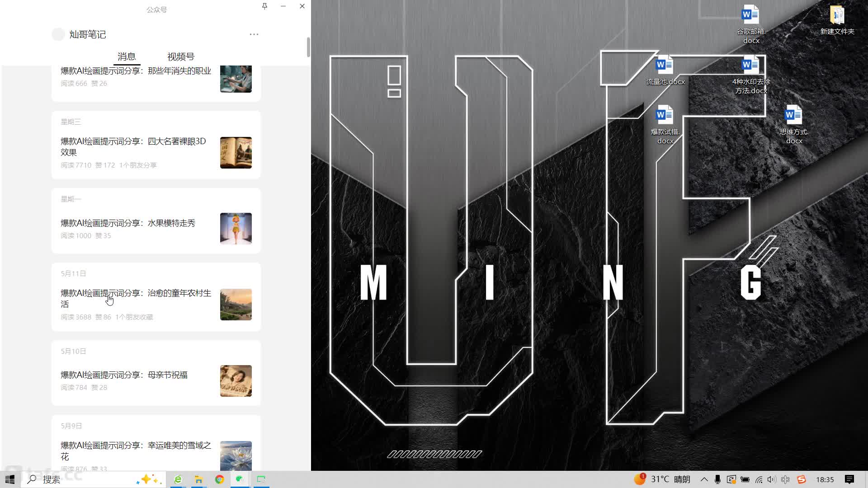
Task: Open article 水果模特走秀
Action: (128, 223)
